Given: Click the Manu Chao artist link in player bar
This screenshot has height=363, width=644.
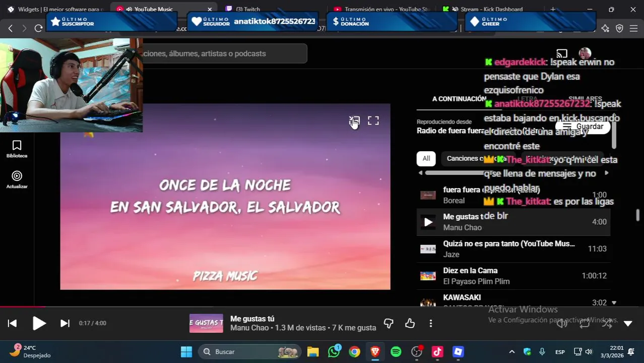Looking at the screenshot, I should [x=249, y=328].
